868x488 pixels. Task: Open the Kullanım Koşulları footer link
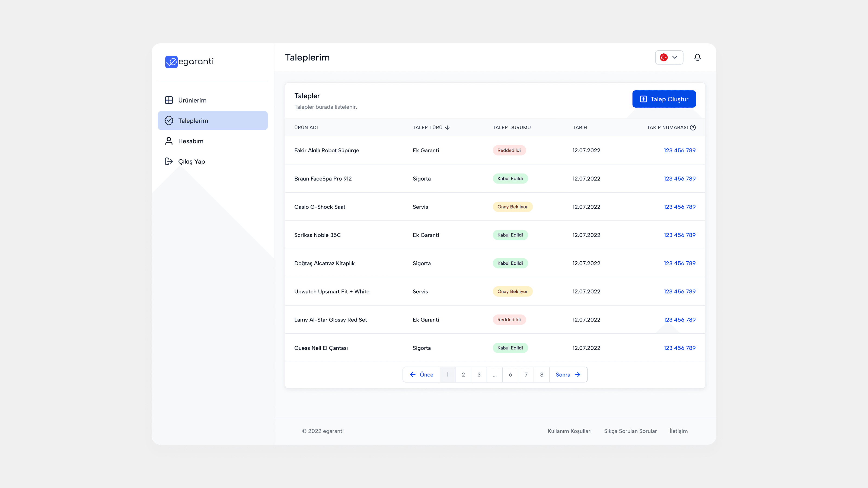[569, 431]
